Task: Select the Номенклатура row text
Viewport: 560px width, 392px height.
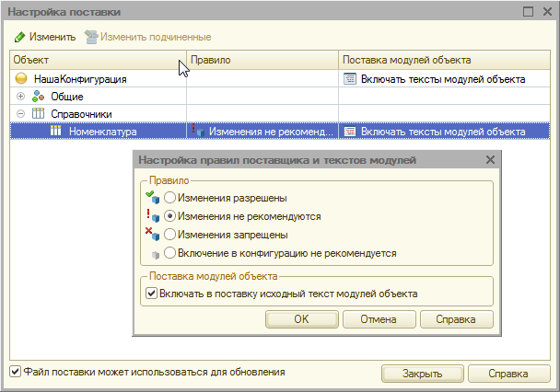Action: (103, 132)
